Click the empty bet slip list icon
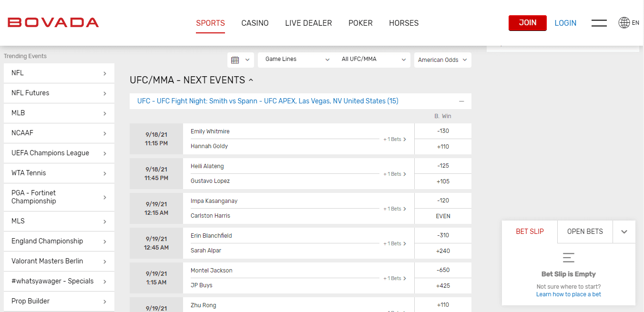 [x=568, y=258]
